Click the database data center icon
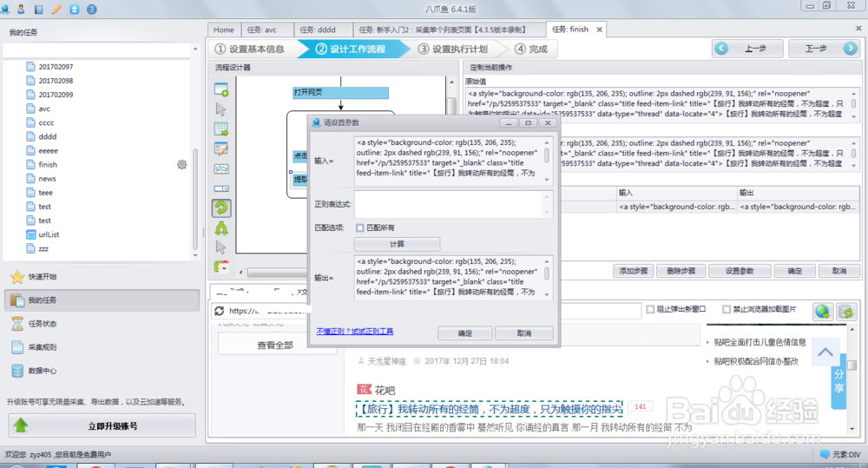This screenshot has width=868, height=468. tap(17, 371)
